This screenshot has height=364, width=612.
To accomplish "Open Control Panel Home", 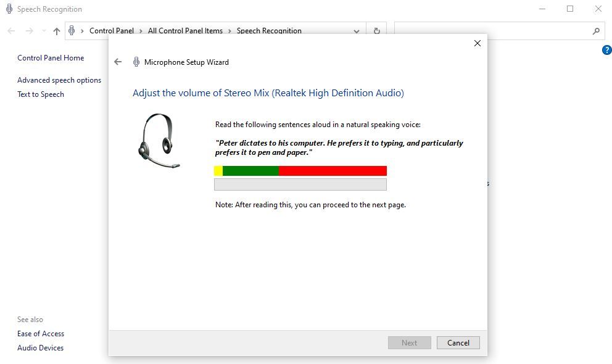I will point(51,57).
